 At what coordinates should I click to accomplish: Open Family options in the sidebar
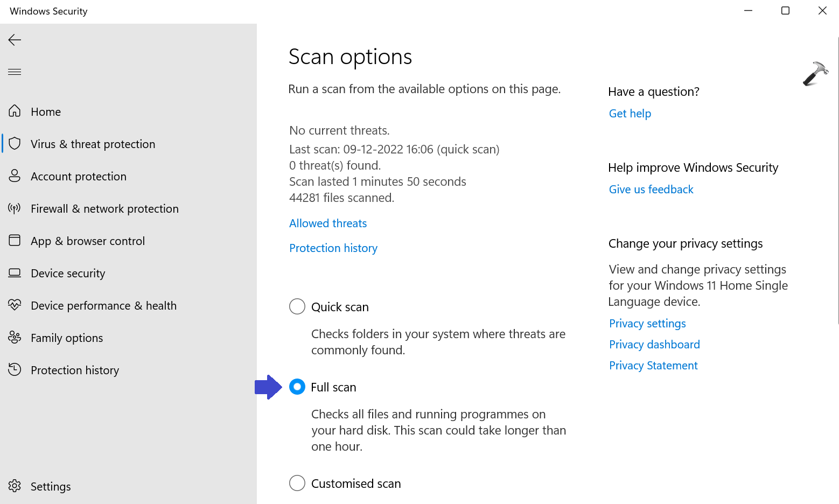66,338
